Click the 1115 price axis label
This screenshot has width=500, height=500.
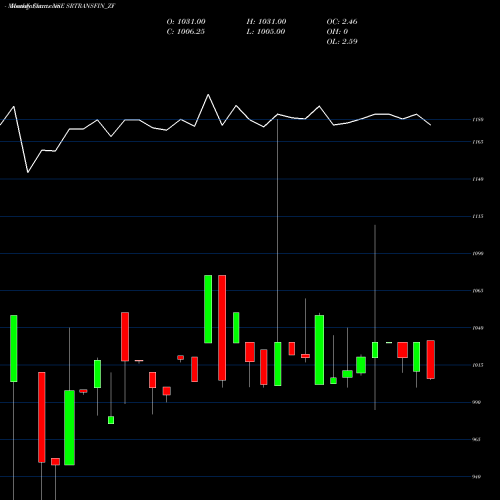point(478,217)
